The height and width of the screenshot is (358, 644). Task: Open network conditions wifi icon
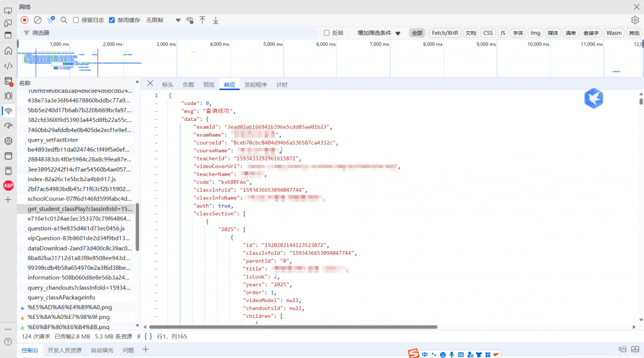189,20
